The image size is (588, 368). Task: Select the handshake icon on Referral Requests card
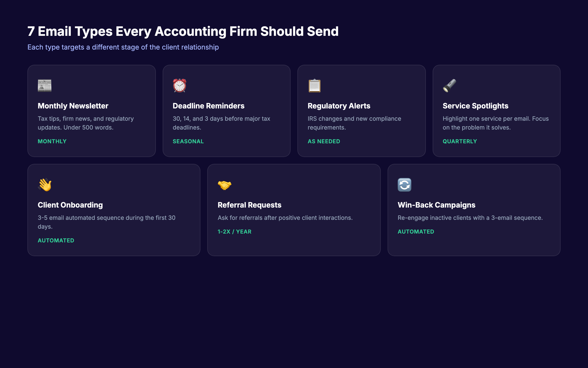click(224, 184)
